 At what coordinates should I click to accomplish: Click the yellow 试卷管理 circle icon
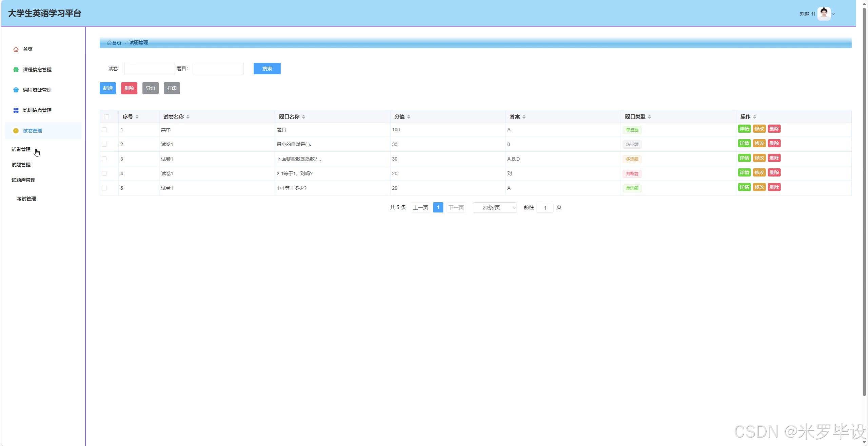click(16, 131)
